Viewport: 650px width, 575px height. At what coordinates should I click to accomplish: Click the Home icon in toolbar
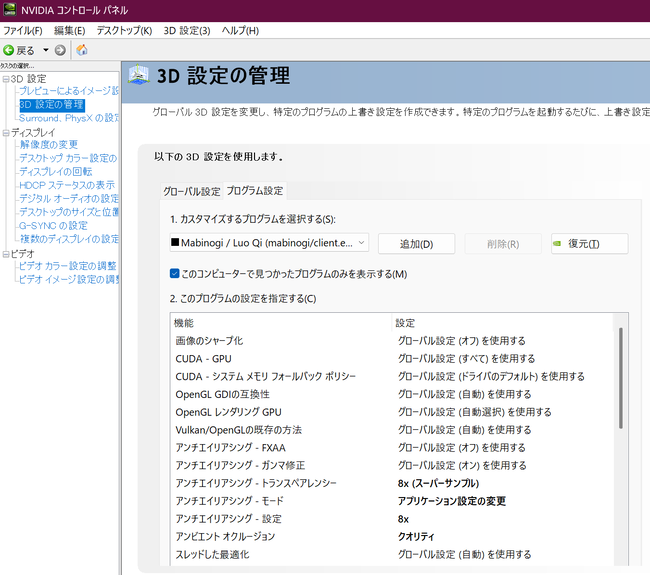coord(82,50)
